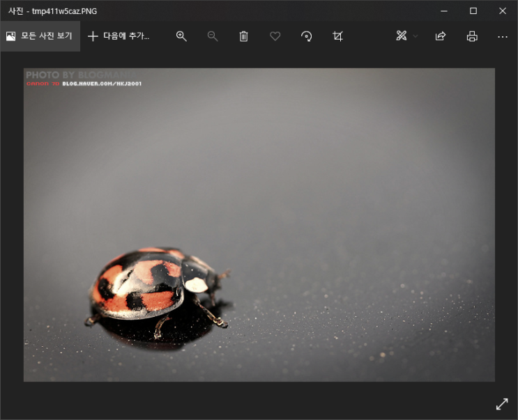Image resolution: width=518 pixels, height=420 pixels.
Task: Delete the photo with trash icon
Action: click(x=243, y=36)
